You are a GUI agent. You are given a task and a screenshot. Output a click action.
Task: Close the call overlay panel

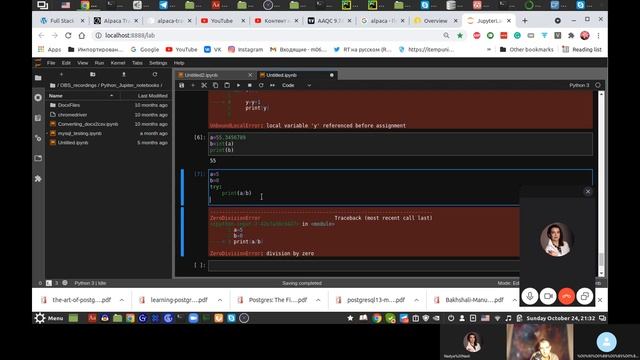(588, 191)
